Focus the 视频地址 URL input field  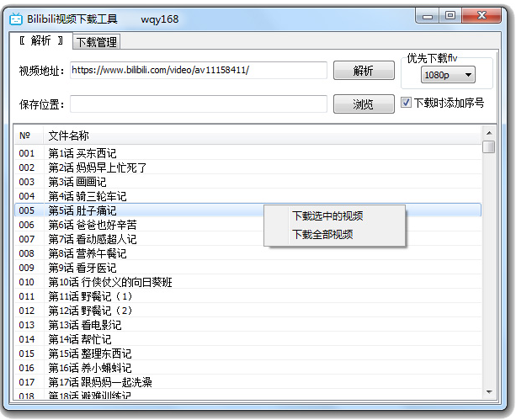(x=199, y=70)
